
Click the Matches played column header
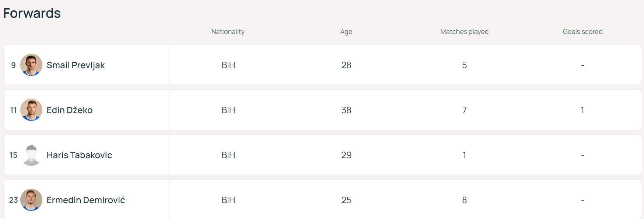coord(464,32)
